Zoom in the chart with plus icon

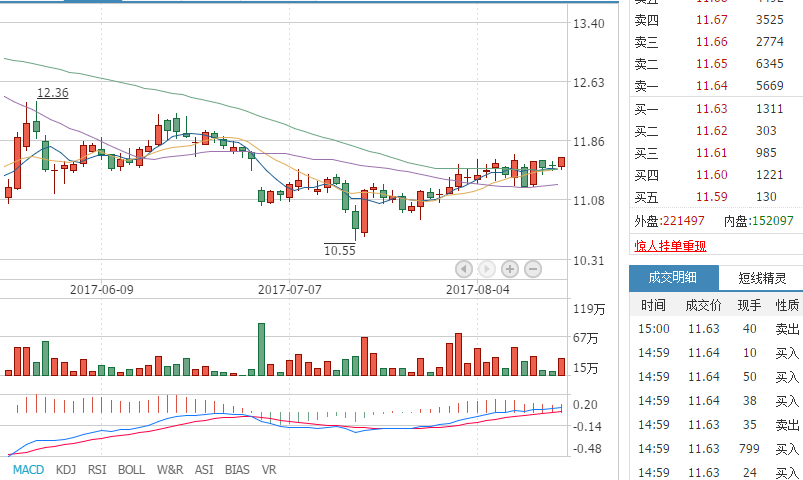click(x=510, y=268)
